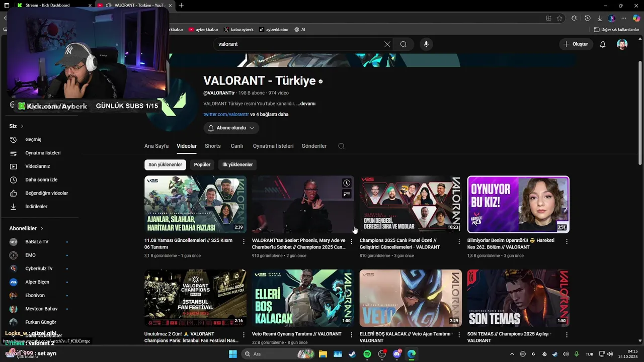The image size is (644, 362).
Task: Toggle system tray microphone icon
Action: (x=577, y=354)
